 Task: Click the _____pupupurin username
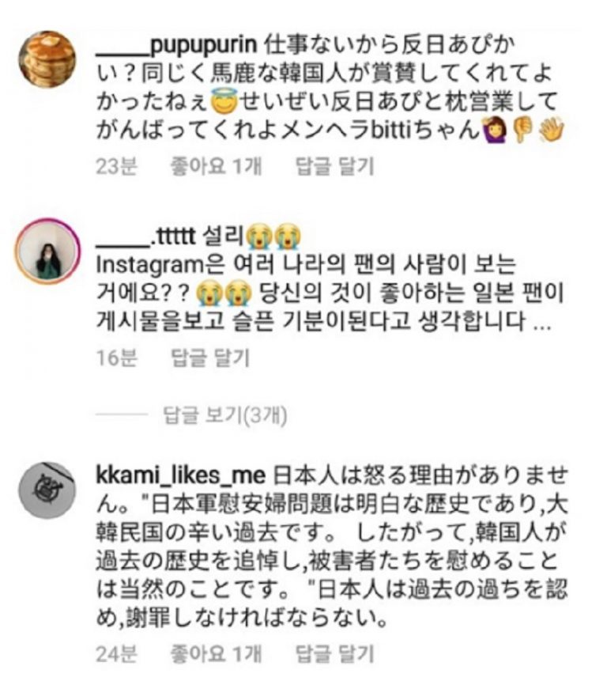pos(176,45)
